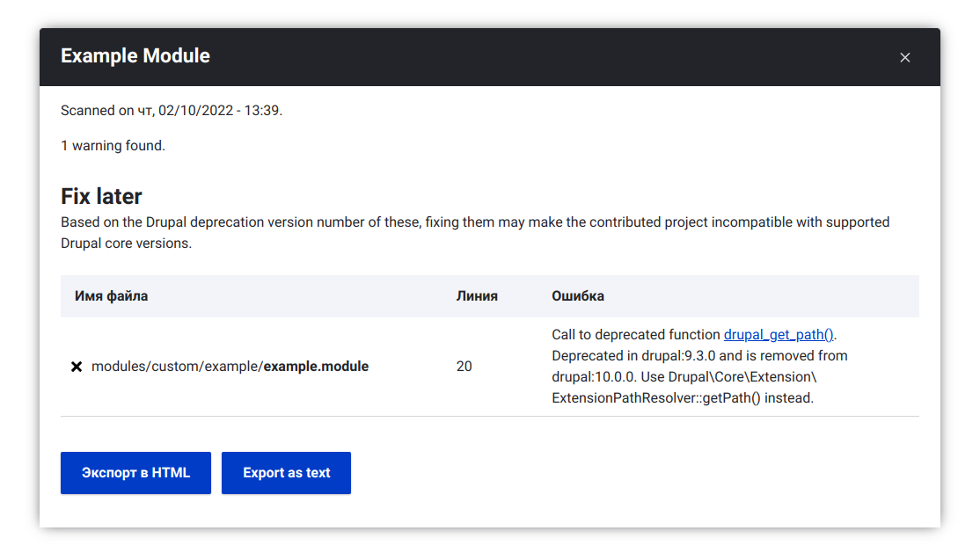Select the bold example.module filename
Screen dimensions: 980x560
click(316, 367)
